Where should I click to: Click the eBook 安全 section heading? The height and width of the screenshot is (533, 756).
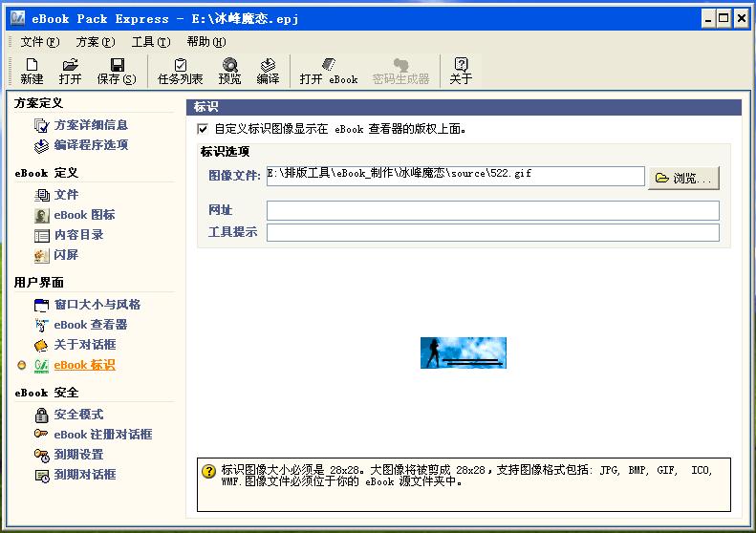coord(46,393)
